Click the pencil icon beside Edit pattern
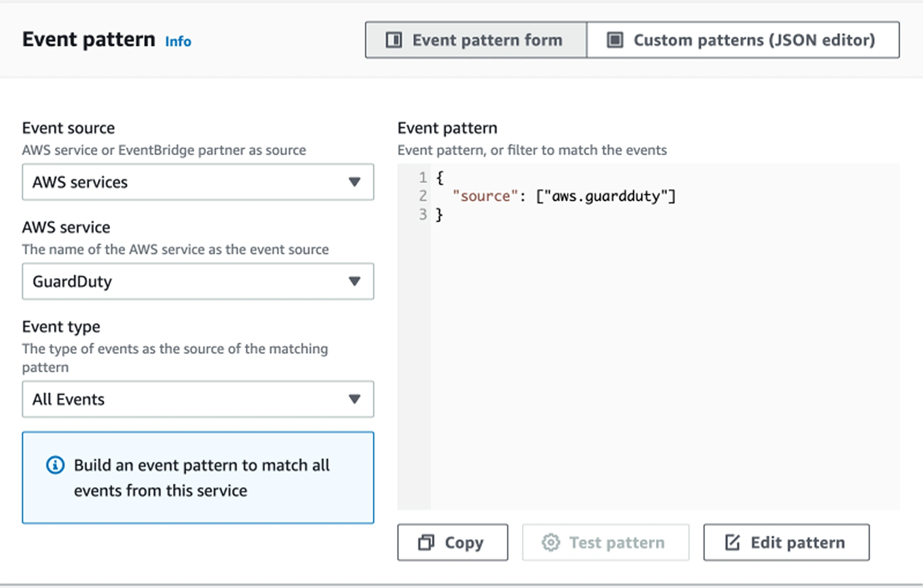This screenshot has width=923, height=588. click(x=732, y=542)
